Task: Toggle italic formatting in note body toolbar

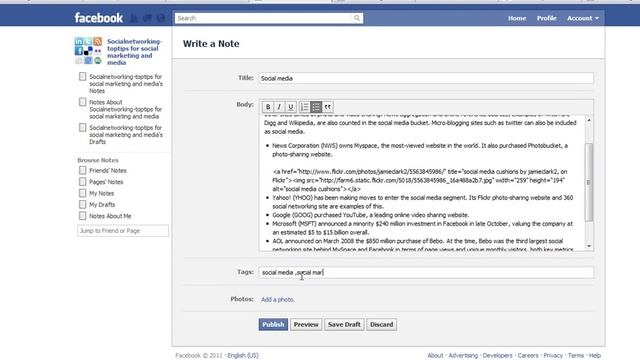Action: click(x=279, y=107)
